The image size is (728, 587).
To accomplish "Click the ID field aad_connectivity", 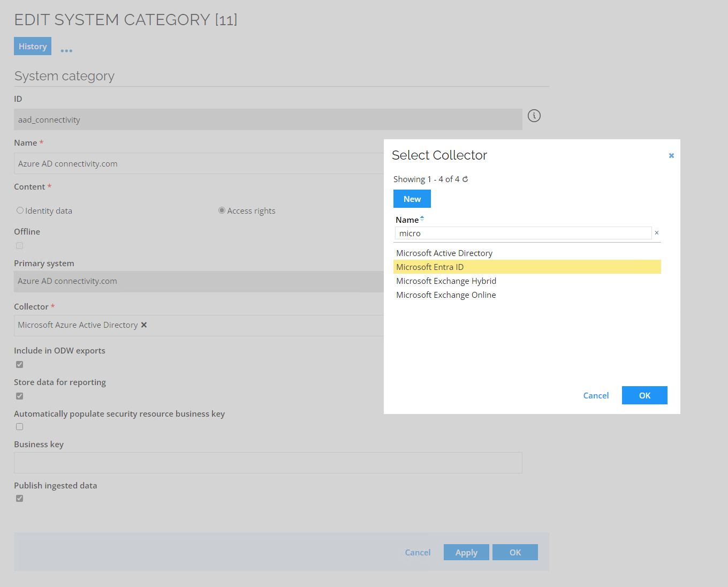I will click(268, 119).
